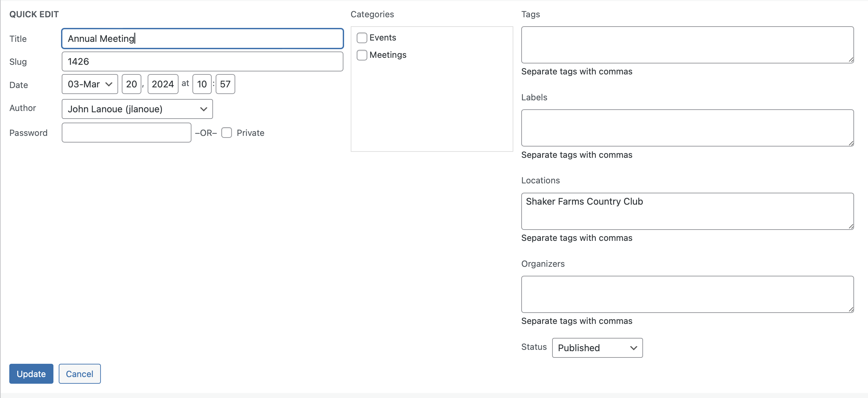868x398 pixels.
Task: Click the hour field showing 10
Action: (202, 84)
